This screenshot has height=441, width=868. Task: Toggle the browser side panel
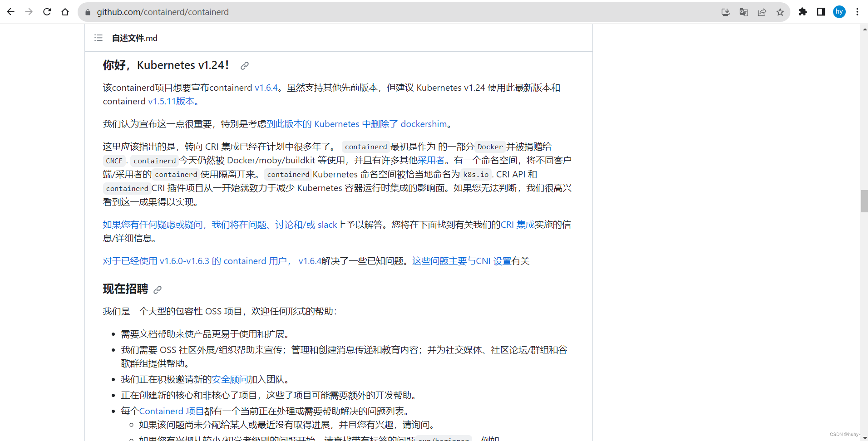[x=821, y=12]
